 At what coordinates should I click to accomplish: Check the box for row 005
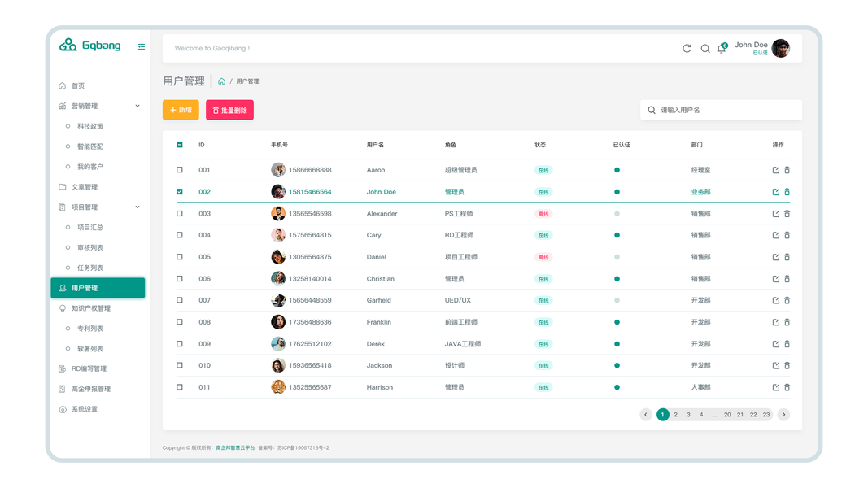click(179, 257)
